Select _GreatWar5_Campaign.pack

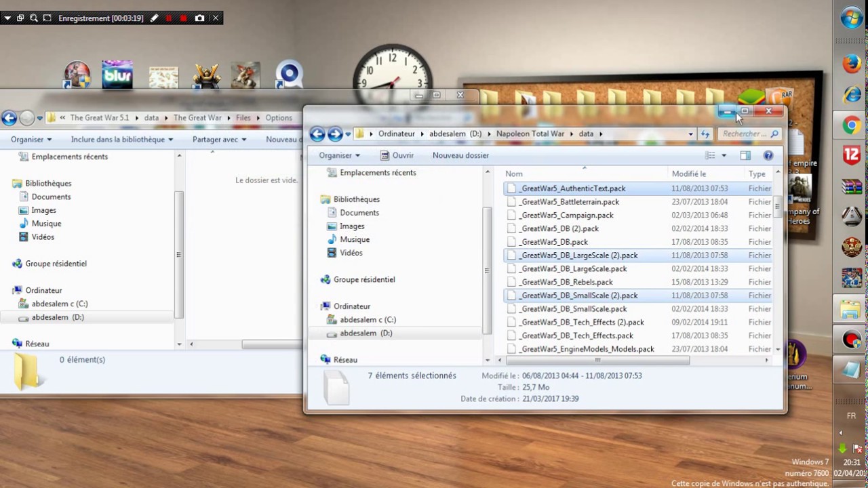566,215
